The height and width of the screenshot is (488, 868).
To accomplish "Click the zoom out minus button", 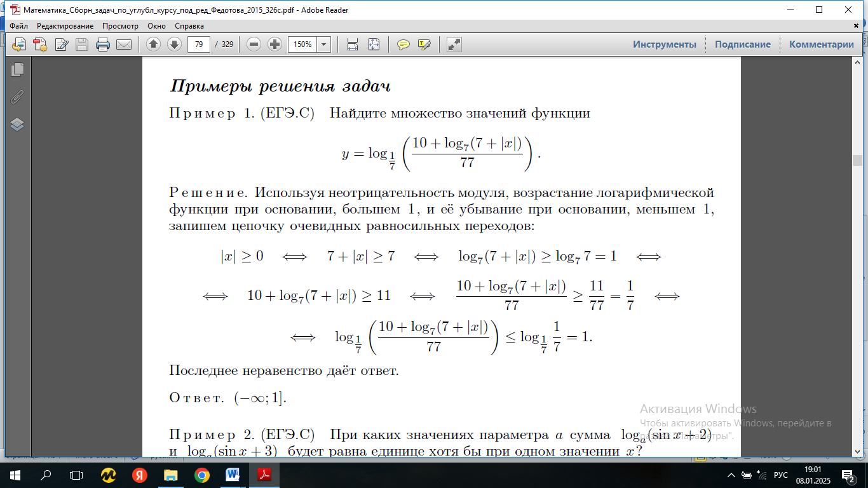I will (254, 44).
